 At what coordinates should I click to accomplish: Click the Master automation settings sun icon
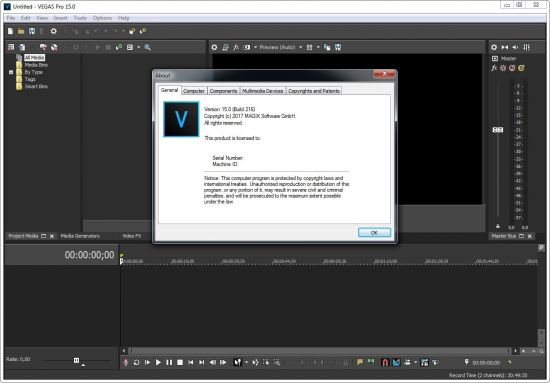pyautogui.click(x=503, y=68)
